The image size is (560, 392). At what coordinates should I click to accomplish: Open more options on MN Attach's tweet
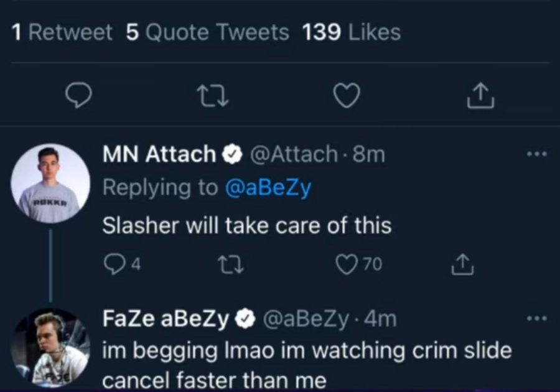point(536,154)
